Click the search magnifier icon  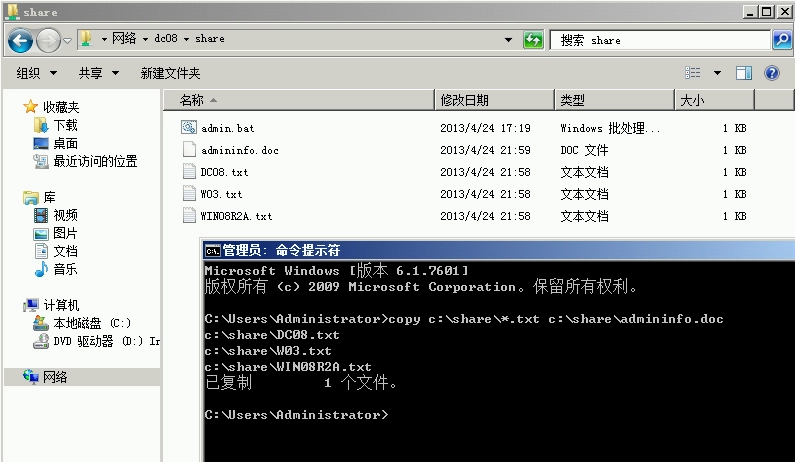click(782, 40)
